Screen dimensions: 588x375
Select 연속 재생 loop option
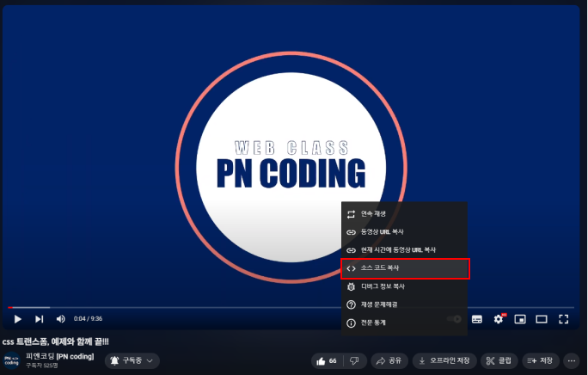404,214
